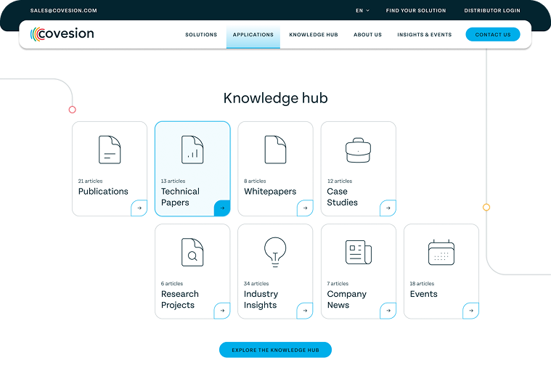Click the Whitepapers blank page icon
The image size is (551, 392).
(x=275, y=150)
